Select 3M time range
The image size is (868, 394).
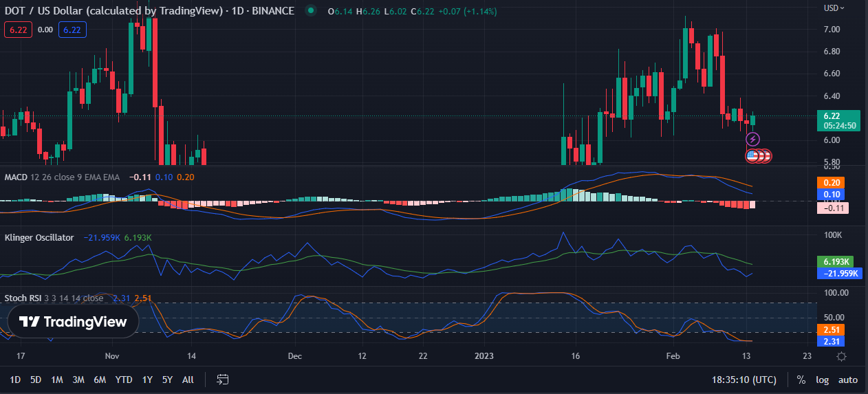tap(78, 380)
